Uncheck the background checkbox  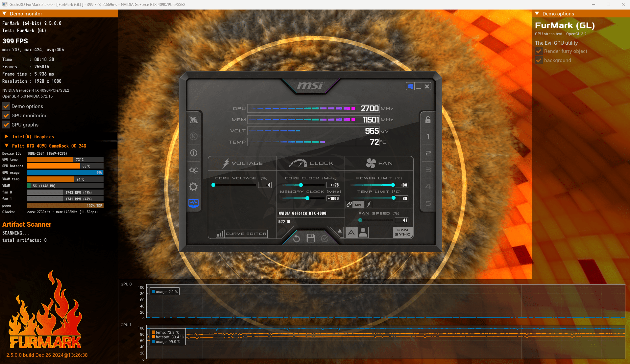[539, 60]
